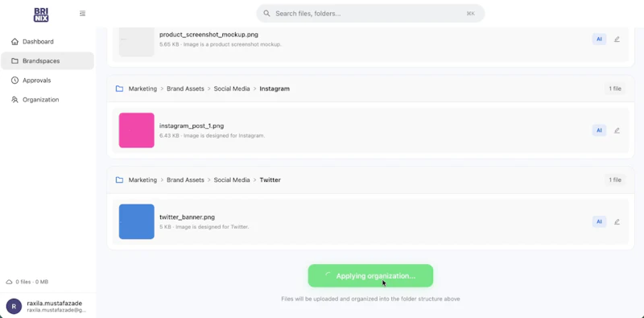Edit instagram_post_1.png with pencil icon
The width and height of the screenshot is (644, 318).
pyautogui.click(x=617, y=130)
